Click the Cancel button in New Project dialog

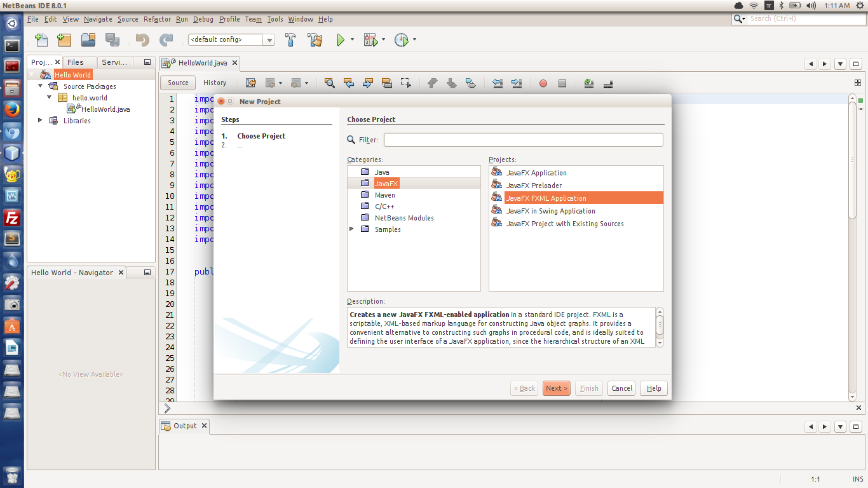(621, 388)
